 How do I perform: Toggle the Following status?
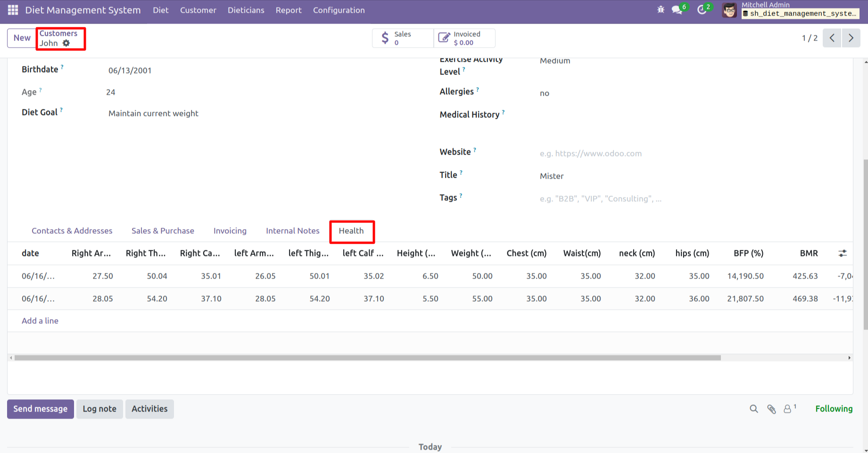(834, 409)
